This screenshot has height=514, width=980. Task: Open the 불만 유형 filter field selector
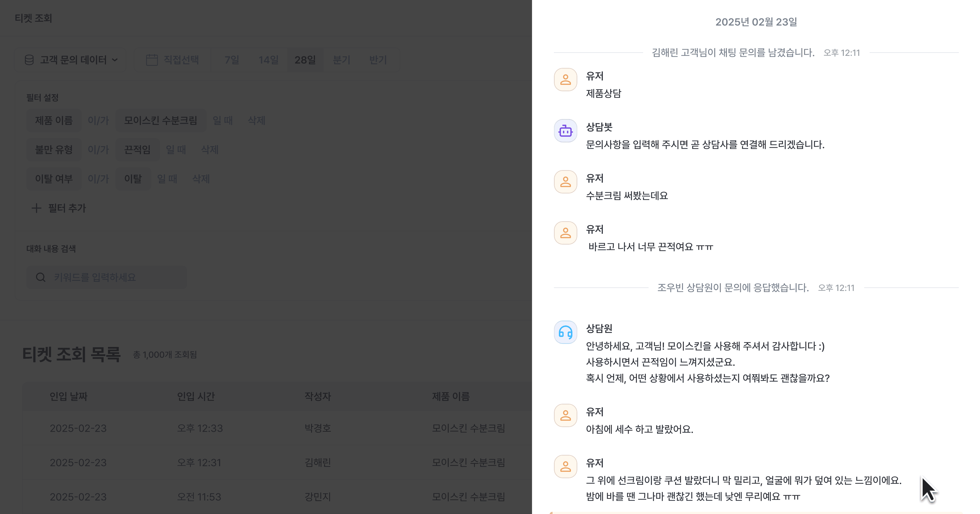[x=54, y=150]
